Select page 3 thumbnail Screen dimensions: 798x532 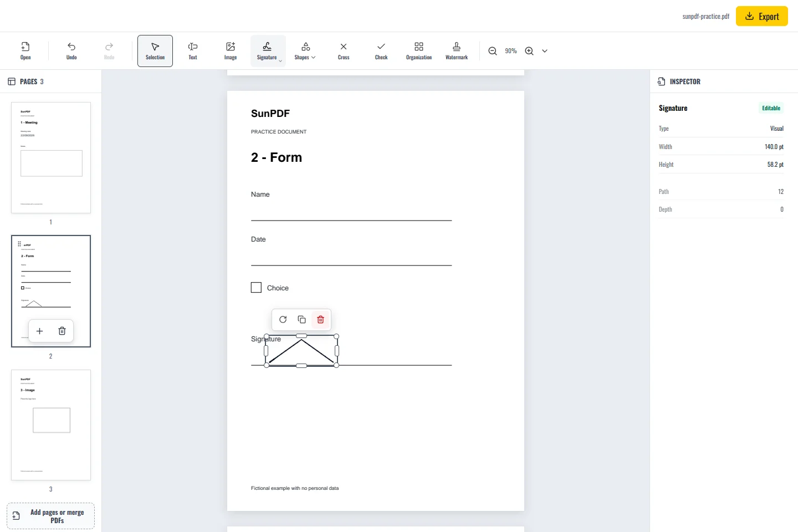pyautogui.click(x=51, y=425)
